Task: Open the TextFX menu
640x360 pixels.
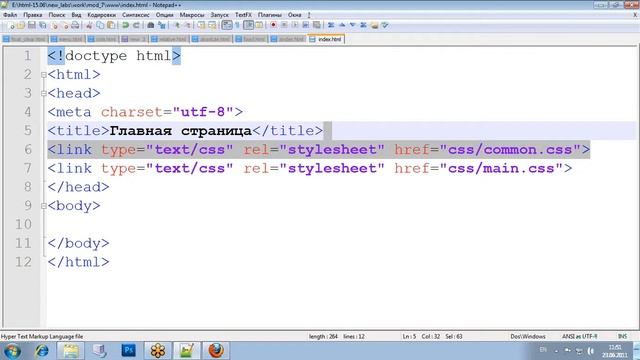Action: (243, 15)
